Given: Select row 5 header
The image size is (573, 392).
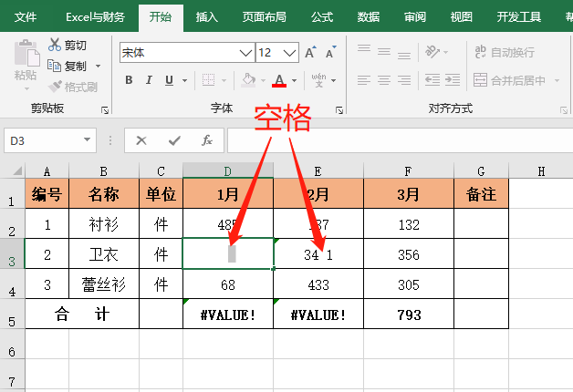Looking at the screenshot, I should pyautogui.click(x=12, y=314).
